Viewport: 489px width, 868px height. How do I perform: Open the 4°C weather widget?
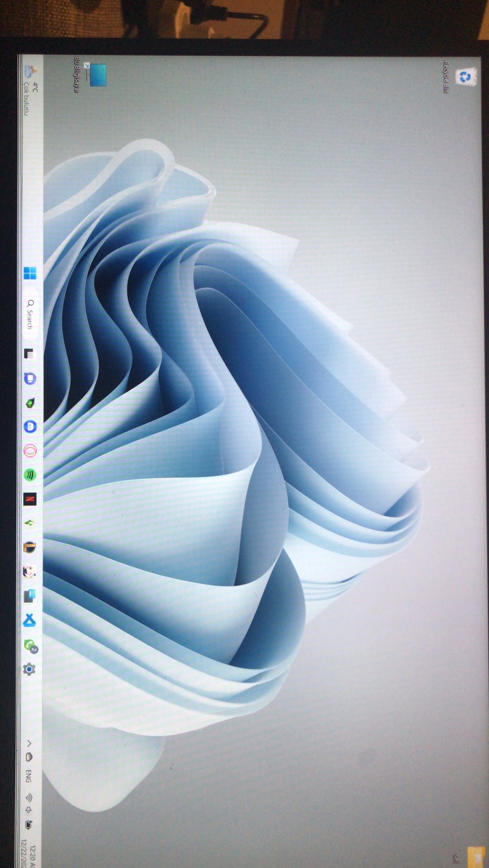pyautogui.click(x=31, y=91)
